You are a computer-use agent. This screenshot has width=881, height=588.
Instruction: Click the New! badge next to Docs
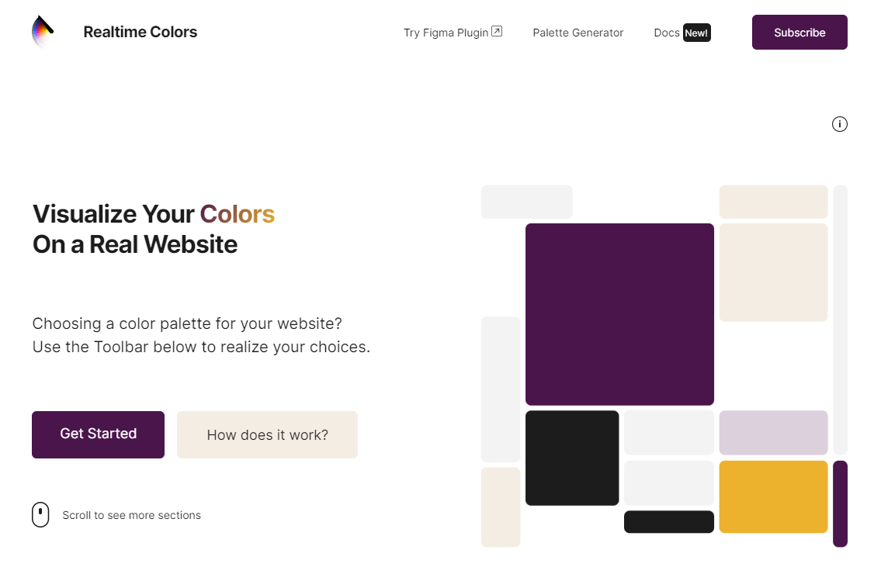697,33
